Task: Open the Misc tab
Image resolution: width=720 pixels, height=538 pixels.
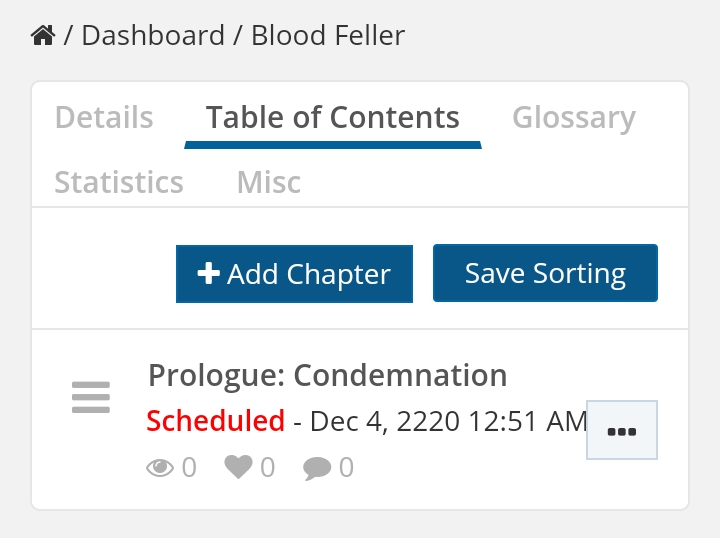Action: point(269,183)
